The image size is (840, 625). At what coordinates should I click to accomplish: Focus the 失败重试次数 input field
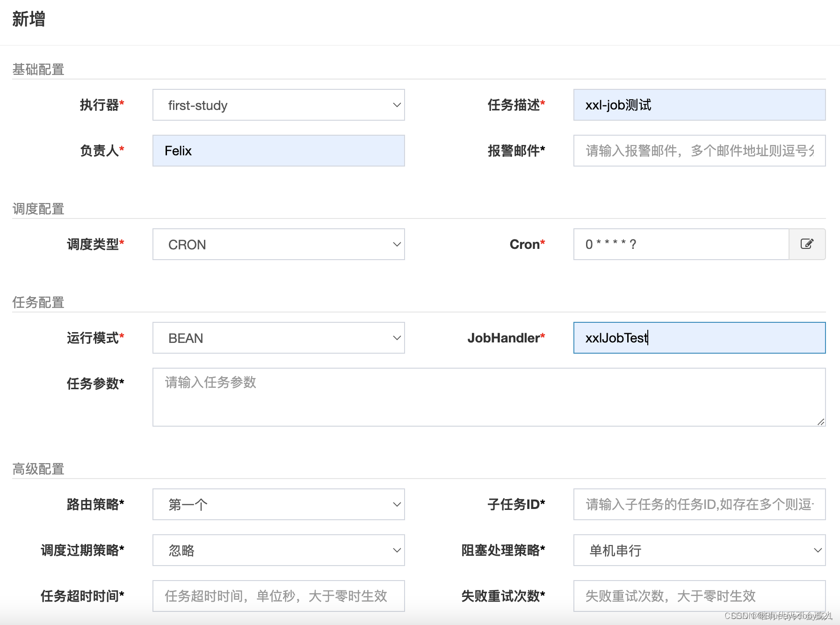(700, 596)
